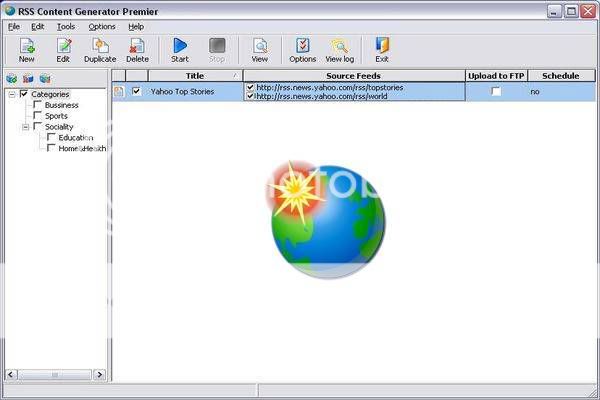
Task: Enable the Upload to FTP checkbox
Action: (496, 91)
